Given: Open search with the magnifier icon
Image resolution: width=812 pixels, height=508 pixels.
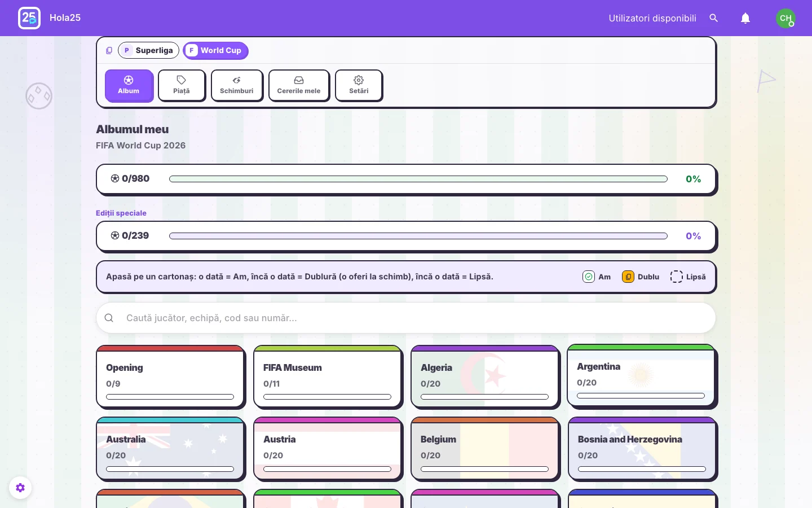Looking at the screenshot, I should pyautogui.click(x=714, y=18).
